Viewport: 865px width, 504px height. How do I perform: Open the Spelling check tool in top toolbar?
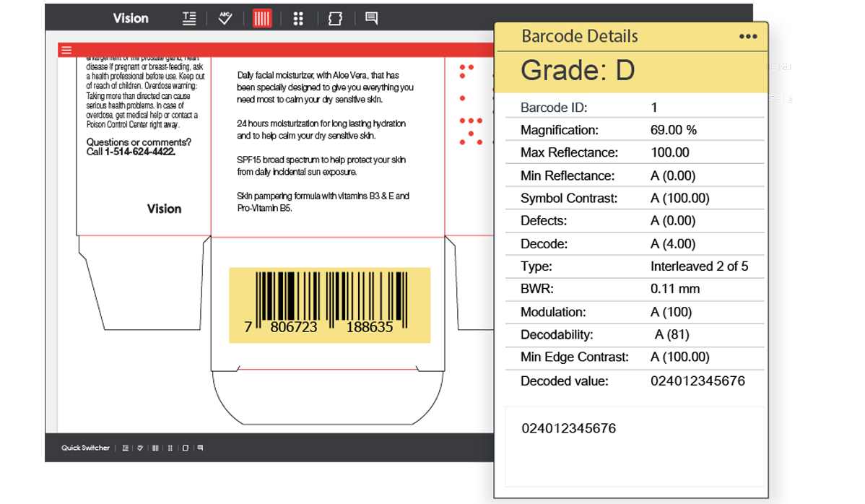(x=225, y=19)
